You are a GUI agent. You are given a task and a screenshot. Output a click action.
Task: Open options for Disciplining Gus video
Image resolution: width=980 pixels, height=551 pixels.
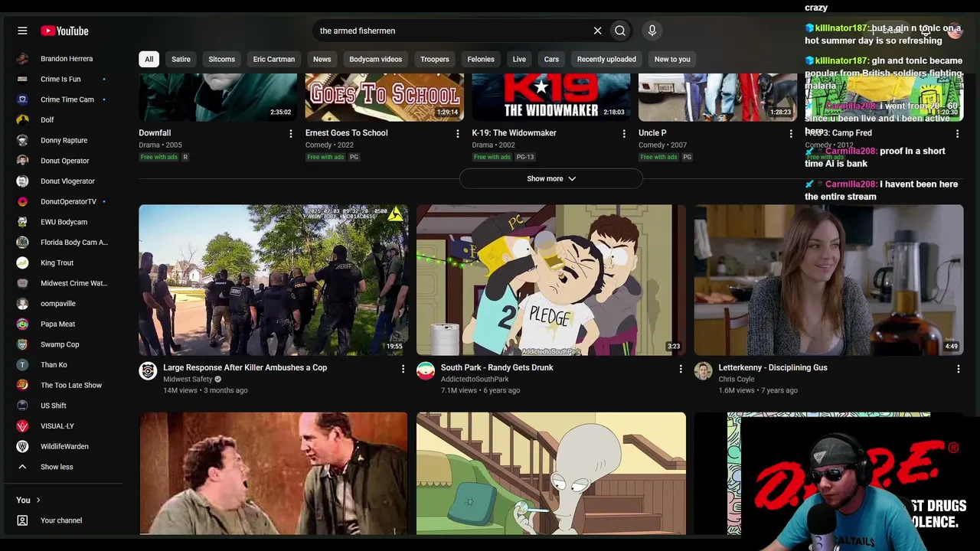(958, 369)
